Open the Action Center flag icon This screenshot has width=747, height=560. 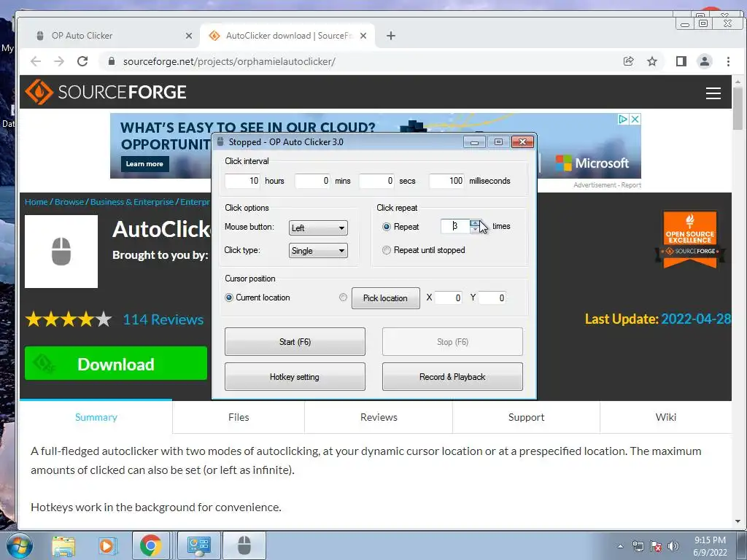tap(656, 546)
